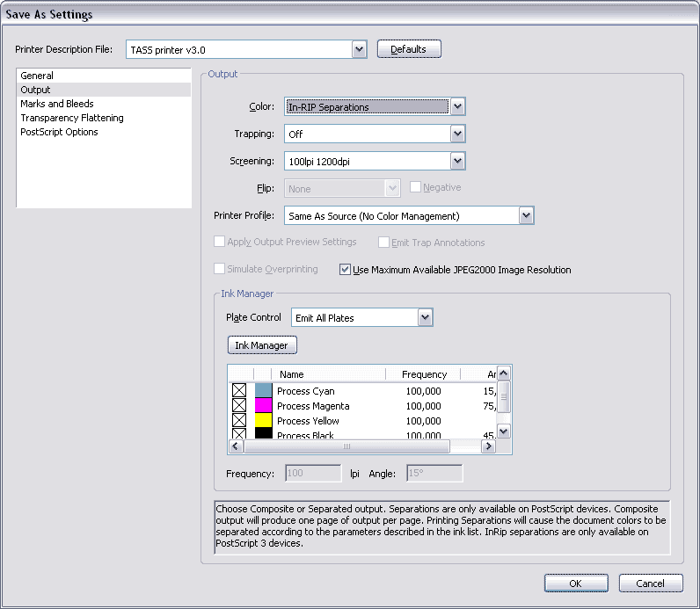
Task: Click the Angle input field
Action: click(x=434, y=473)
